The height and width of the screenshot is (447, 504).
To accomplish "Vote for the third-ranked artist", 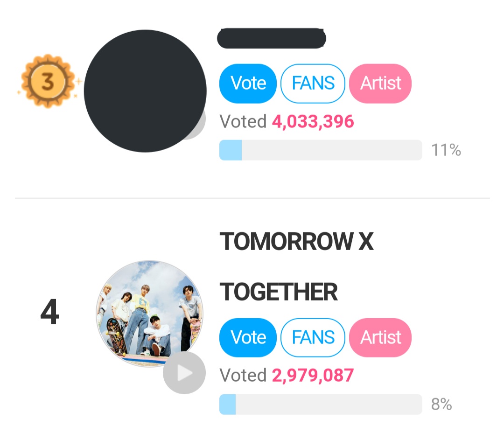I will [x=248, y=84].
